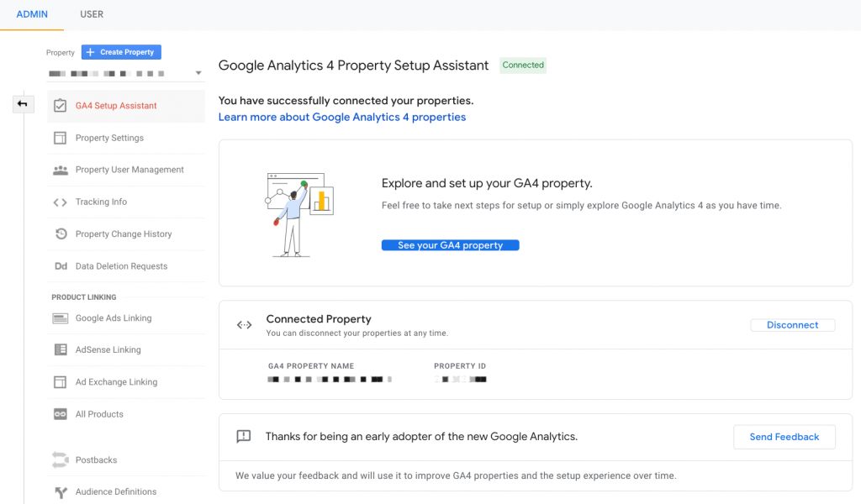Image resolution: width=861 pixels, height=504 pixels.
Task: Select the ADMIN tab
Action: (32, 14)
